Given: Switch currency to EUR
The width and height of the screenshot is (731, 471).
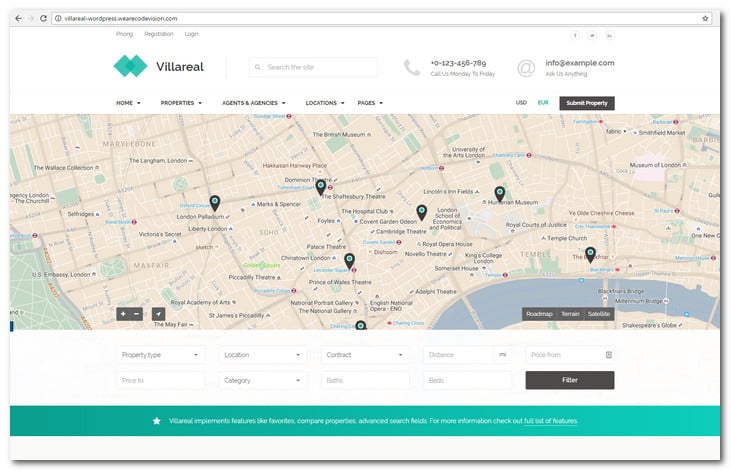Looking at the screenshot, I should click(x=543, y=102).
